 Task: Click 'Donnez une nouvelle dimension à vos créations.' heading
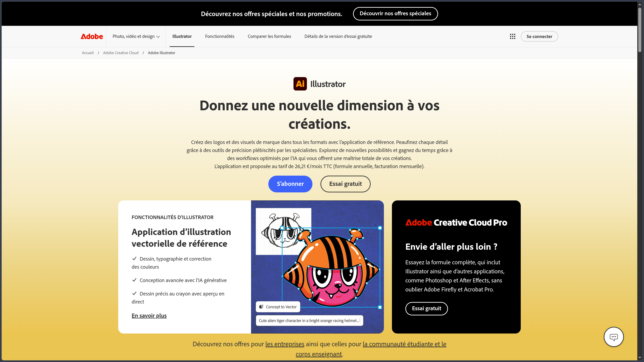pos(319,115)
